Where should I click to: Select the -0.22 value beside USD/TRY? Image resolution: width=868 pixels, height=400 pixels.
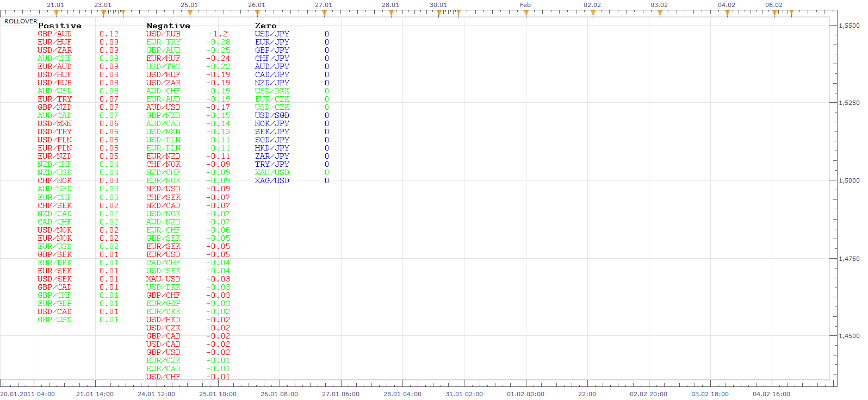click(218, 66)
